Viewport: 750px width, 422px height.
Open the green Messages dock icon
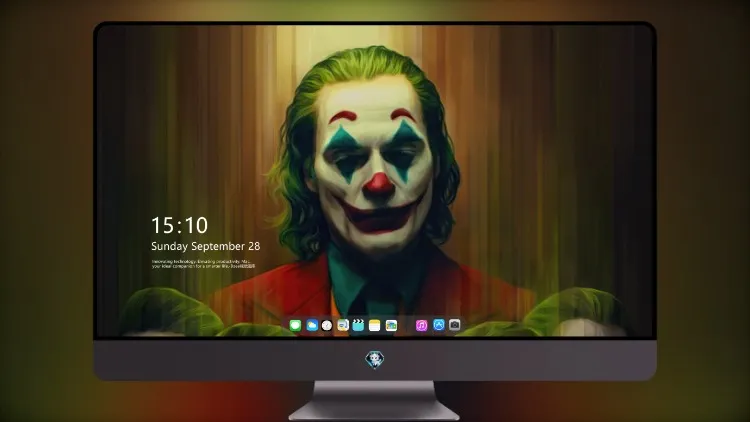[x=296, y=325]
